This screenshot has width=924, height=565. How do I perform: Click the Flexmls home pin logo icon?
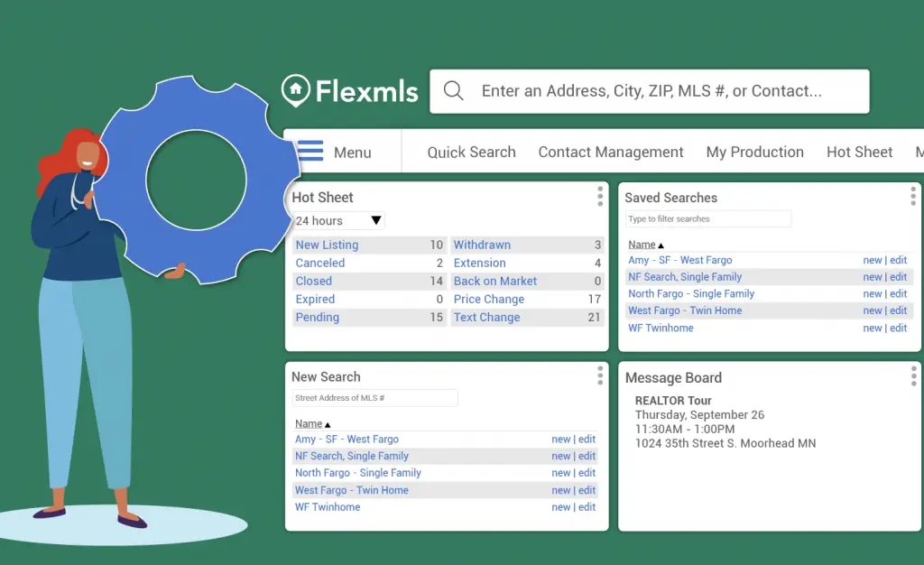coord(296,90)
